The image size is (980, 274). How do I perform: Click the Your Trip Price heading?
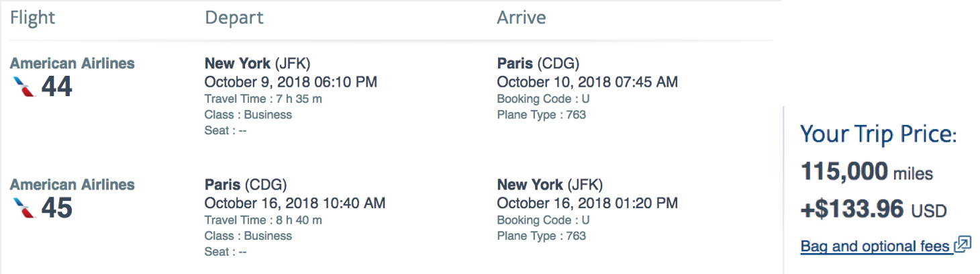pos(879,135)
